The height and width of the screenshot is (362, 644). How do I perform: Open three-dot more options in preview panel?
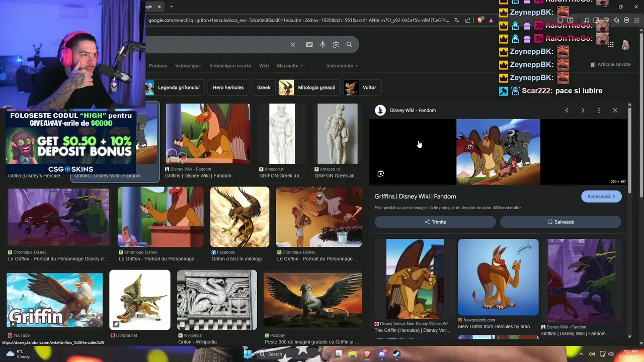(x=599, y=110)
